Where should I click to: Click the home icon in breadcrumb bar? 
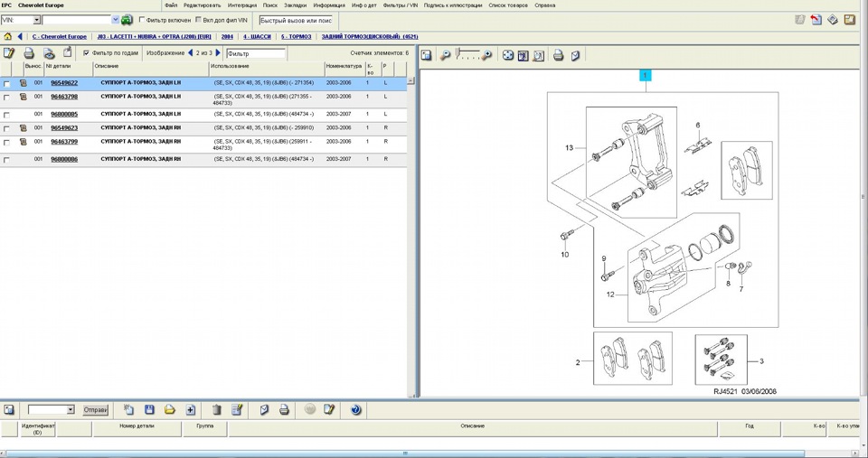point(8,36)
